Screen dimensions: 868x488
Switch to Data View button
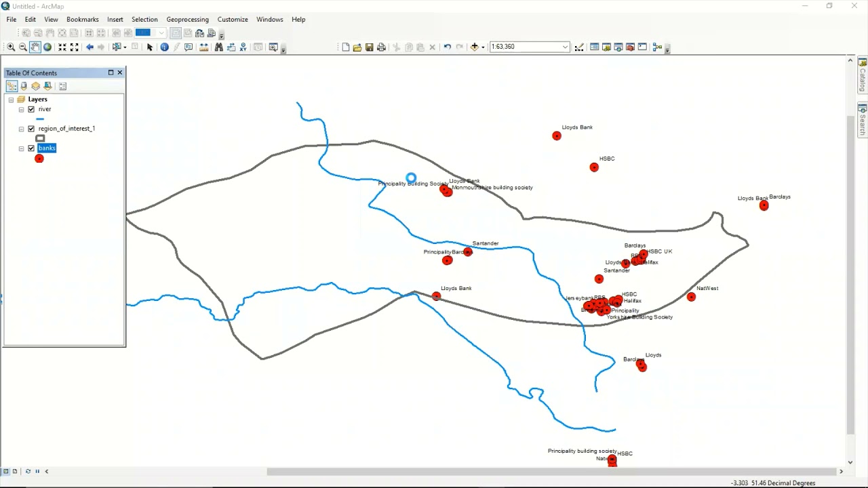click(5, 471)
